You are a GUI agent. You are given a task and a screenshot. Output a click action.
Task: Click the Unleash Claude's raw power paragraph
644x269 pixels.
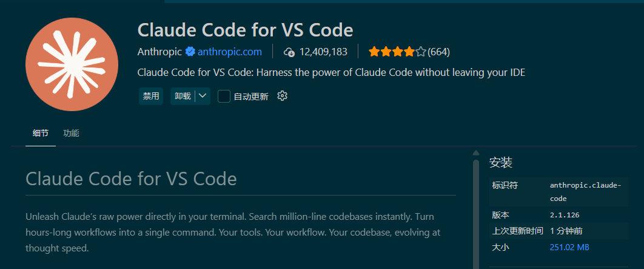(233, 233)
